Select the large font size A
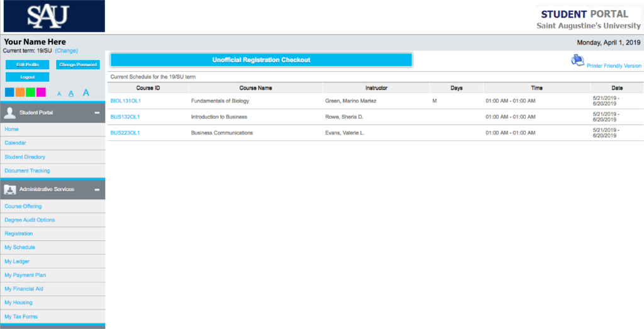This screenshot has height=329, width=644. (x=86, y=92)
